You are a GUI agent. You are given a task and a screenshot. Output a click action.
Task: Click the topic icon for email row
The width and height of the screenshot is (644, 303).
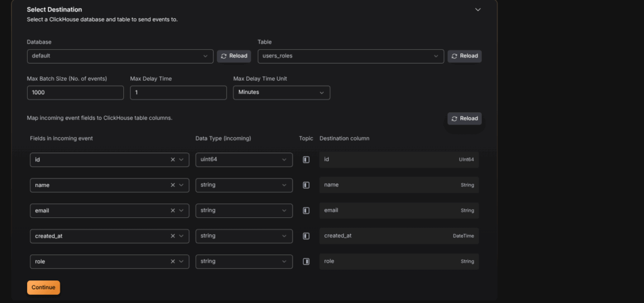[306, 210]
